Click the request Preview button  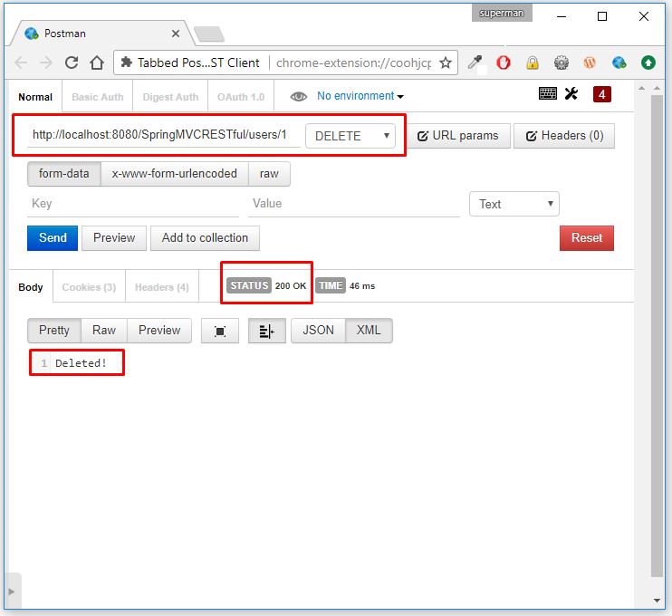tap(114, 238)
